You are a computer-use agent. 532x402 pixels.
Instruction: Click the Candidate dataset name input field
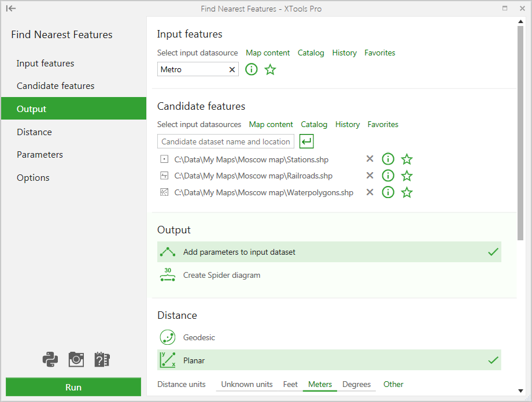226,142
